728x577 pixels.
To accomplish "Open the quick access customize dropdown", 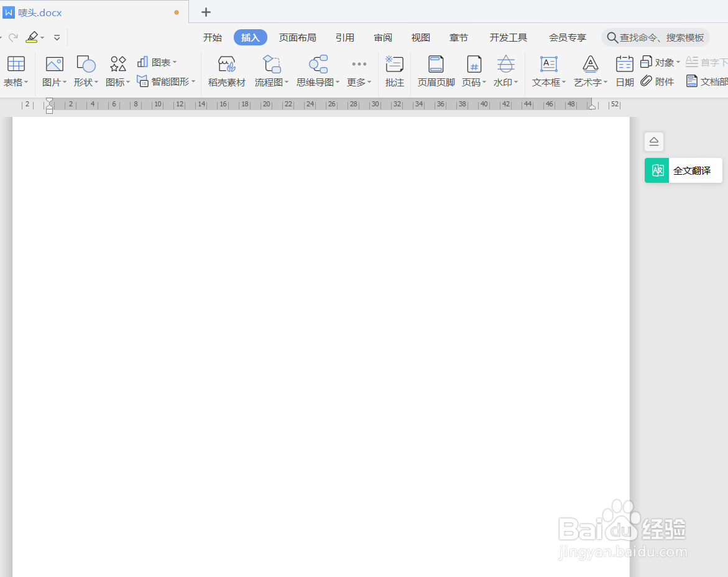I will tap(57, 37).
